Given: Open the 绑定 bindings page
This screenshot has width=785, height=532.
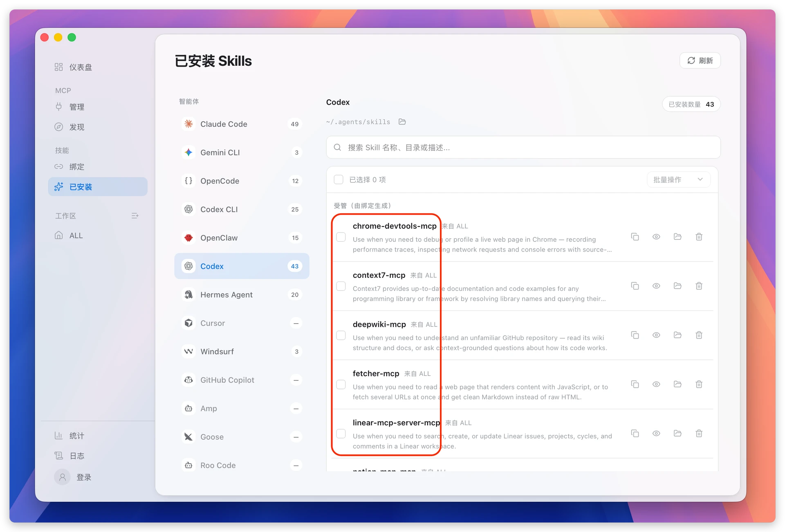Looking at the screenshot, I should tap(98, 167).
